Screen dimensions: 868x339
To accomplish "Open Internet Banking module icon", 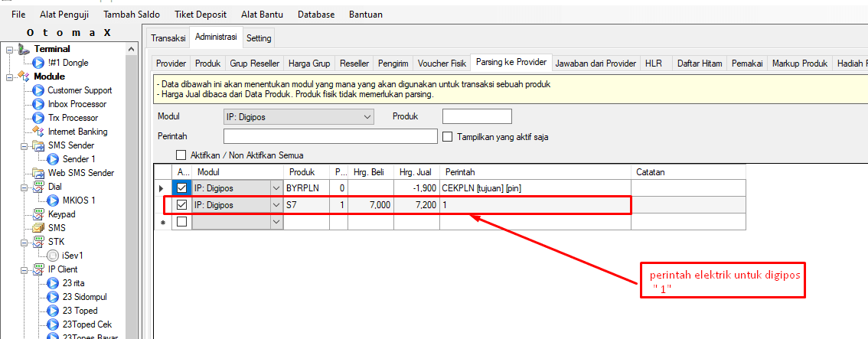I will point(38,132).
